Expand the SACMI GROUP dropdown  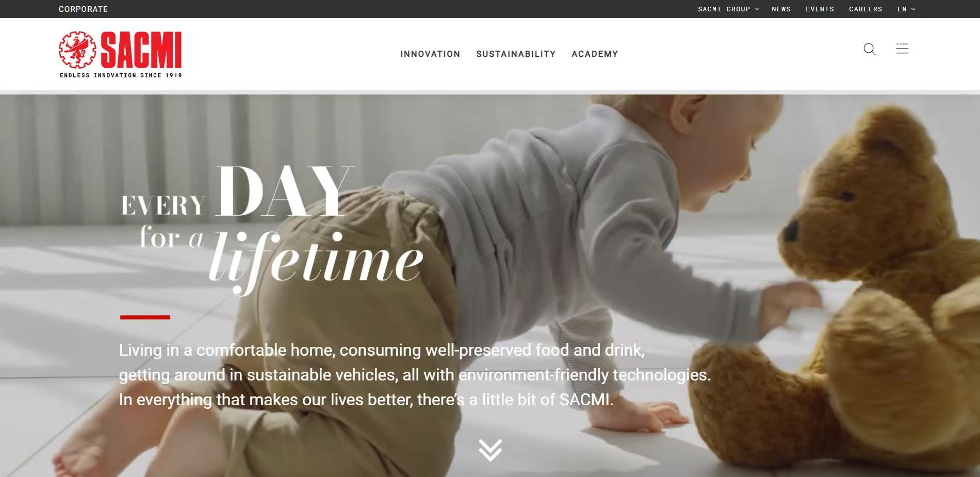728,9
